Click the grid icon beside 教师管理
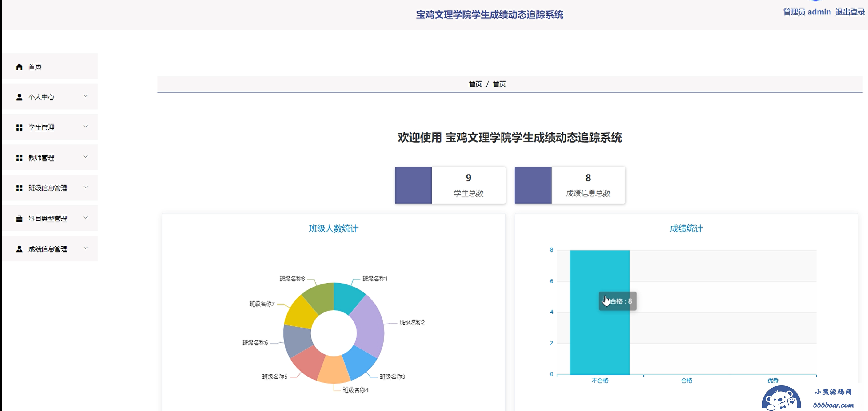 coord(19,158)
